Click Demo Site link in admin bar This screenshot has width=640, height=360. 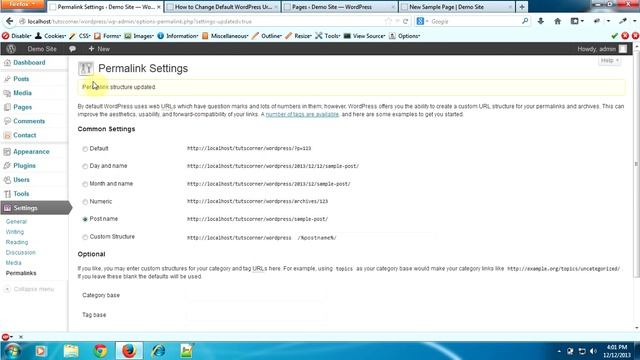point(42,49)
